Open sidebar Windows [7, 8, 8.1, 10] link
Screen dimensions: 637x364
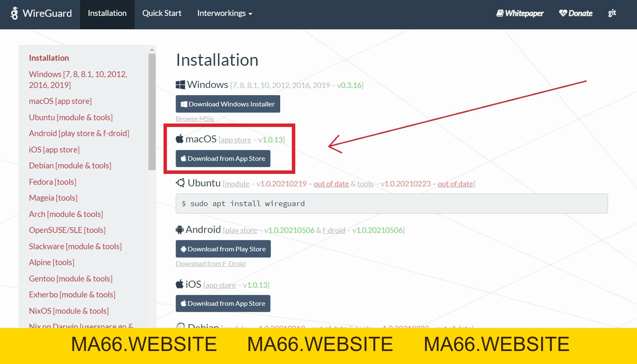[78, 80]
